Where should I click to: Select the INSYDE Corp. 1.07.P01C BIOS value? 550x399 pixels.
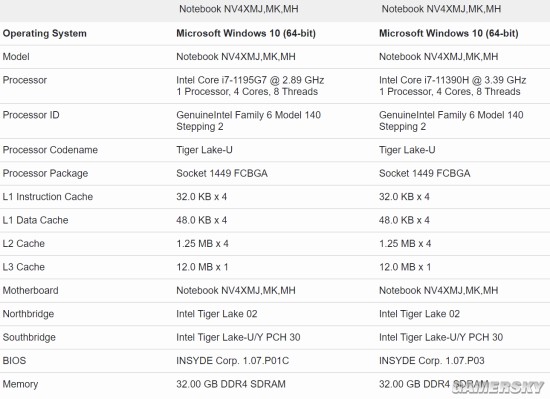click(233, 361)
